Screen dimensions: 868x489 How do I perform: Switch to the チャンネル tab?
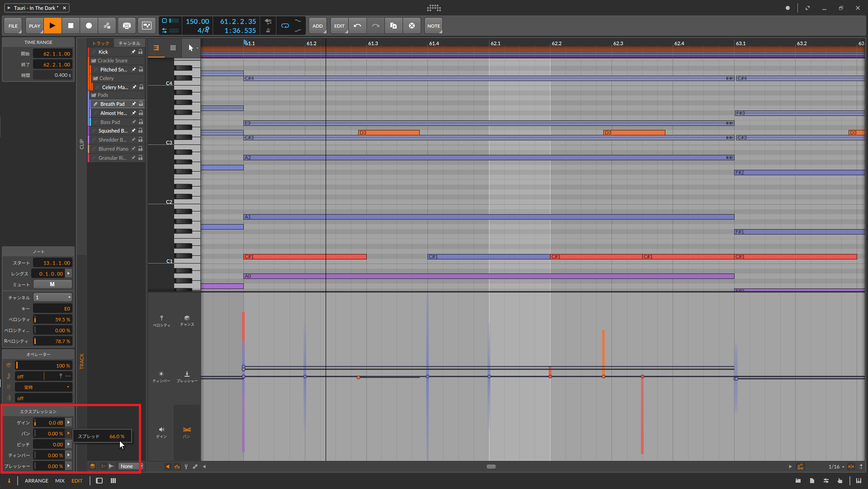point(129,43)
